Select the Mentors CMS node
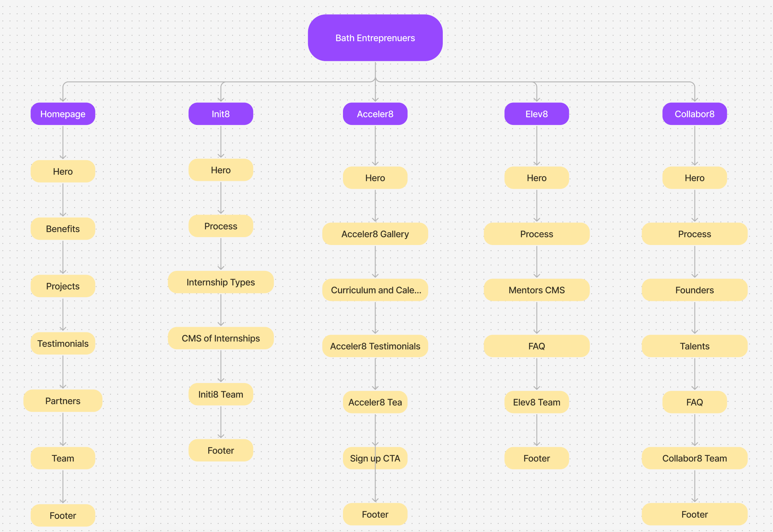Image resolution: width=773 pixels, height=532 pixels. point(537,290)
